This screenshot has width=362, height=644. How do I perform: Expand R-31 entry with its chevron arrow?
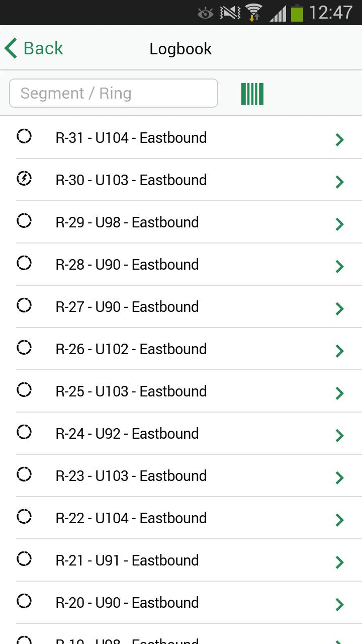coord(340,139)
